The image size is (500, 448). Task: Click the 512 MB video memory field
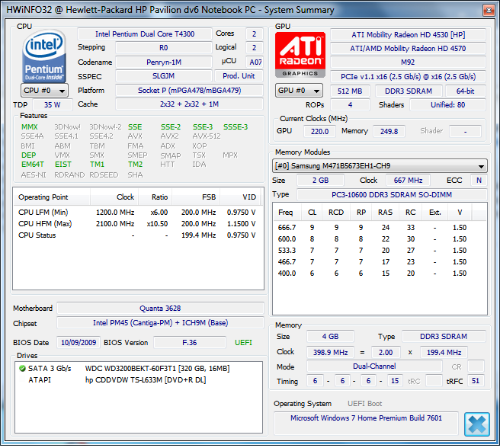[350, 91]
